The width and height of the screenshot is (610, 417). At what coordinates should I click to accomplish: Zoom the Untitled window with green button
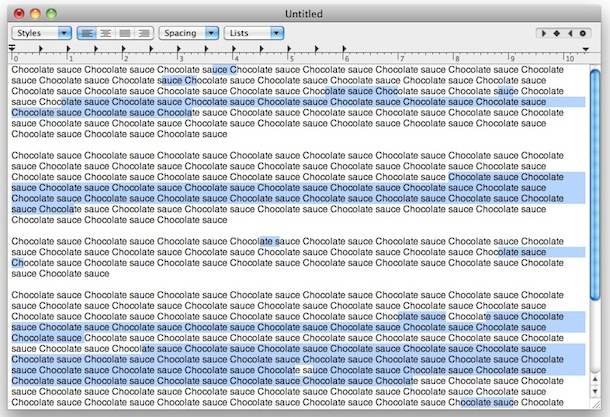[51, 14]
